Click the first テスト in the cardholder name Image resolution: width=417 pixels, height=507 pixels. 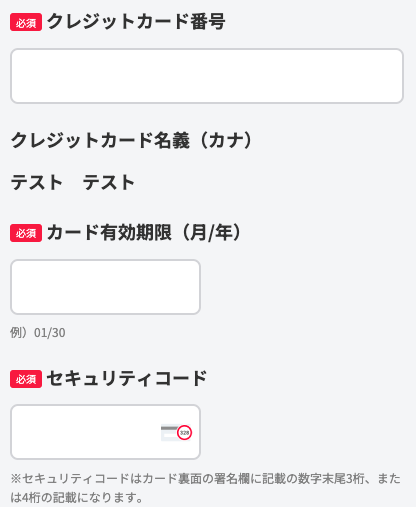(37, 182)
